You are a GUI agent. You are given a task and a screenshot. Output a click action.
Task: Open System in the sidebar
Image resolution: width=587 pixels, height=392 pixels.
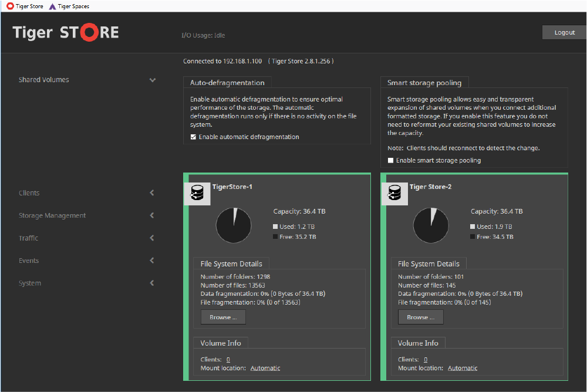coord(30,283)
